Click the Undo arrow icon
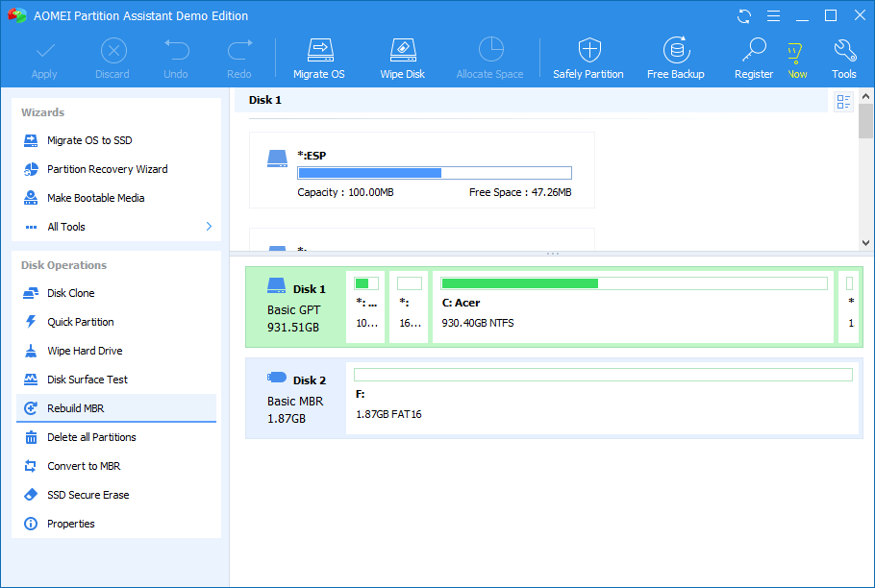The width and height of the screenshot is (875, 588). tap(176, 50)
